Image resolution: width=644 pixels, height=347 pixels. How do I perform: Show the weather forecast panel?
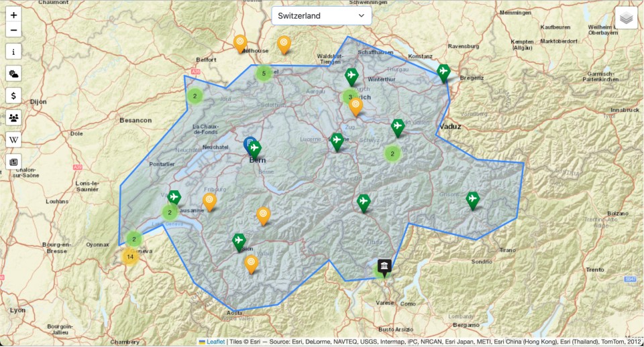tap(13, 74)
